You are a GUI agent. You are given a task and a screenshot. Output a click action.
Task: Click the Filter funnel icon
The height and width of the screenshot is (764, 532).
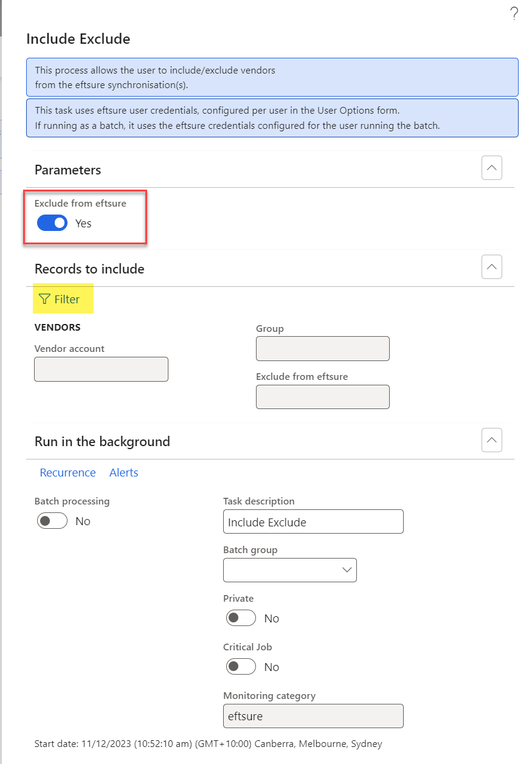coord(44,299)
